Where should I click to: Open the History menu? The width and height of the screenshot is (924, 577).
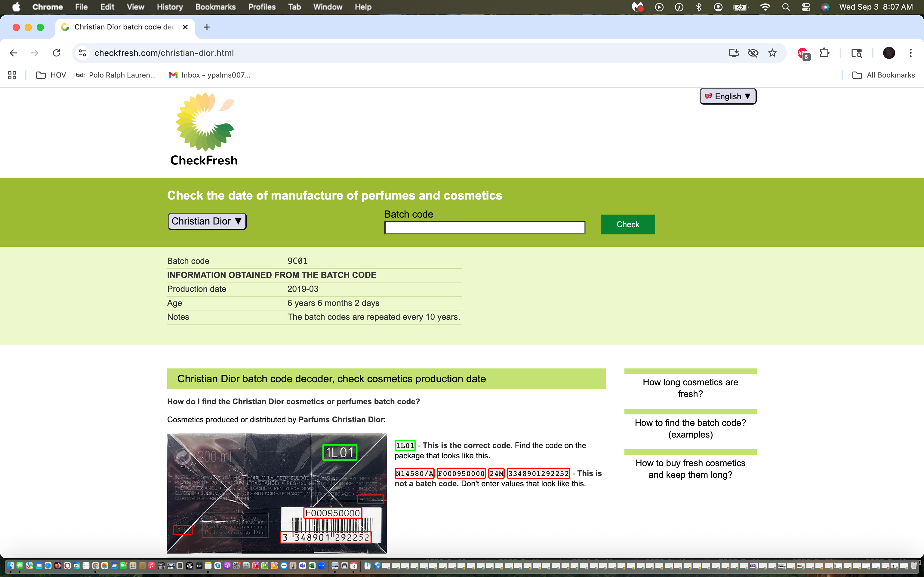coord(170,7)
